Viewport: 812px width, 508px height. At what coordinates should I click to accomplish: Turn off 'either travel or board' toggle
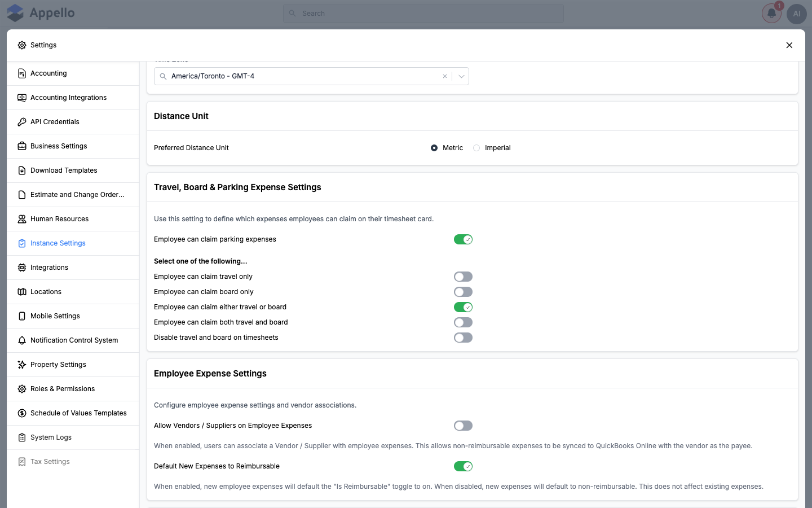(463, 307)
